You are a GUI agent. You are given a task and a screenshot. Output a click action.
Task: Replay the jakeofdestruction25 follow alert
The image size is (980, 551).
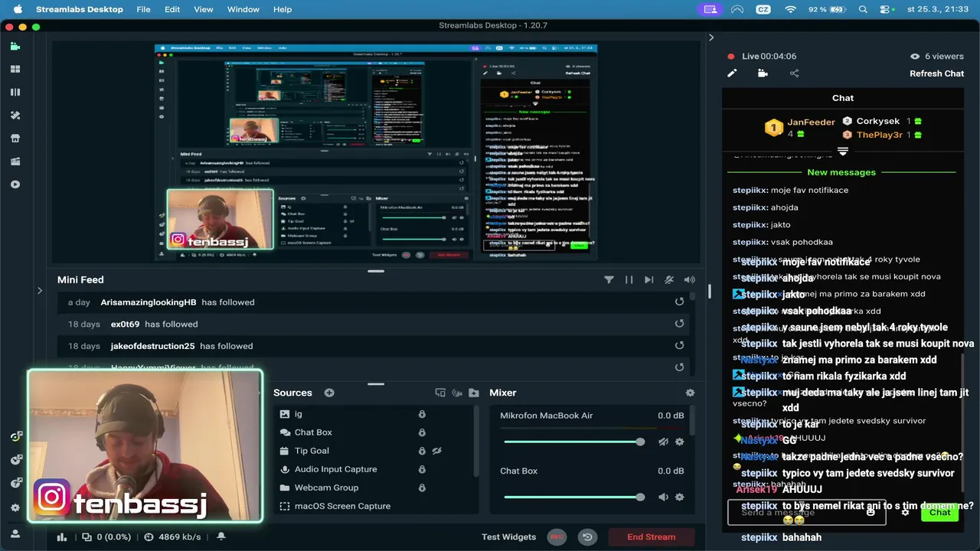pyautogui.click(x=679, y=346)
